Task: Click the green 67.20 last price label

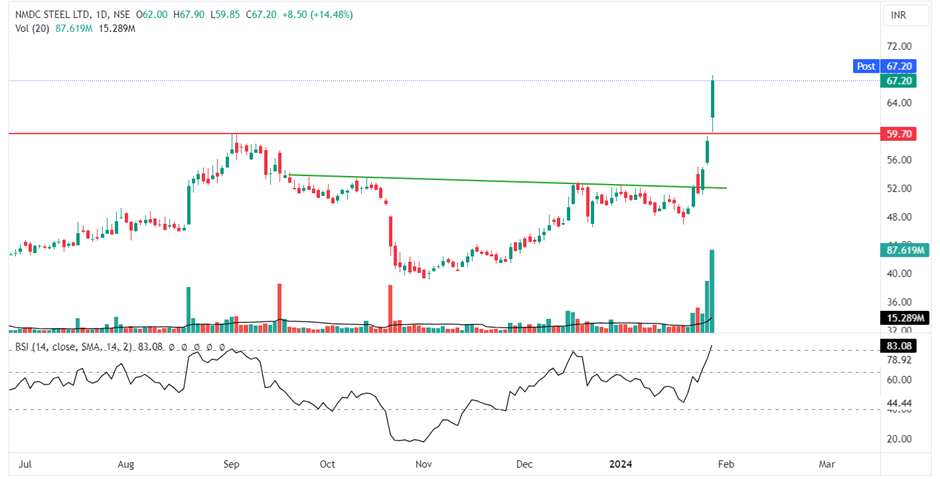Action: click(898, 81)
